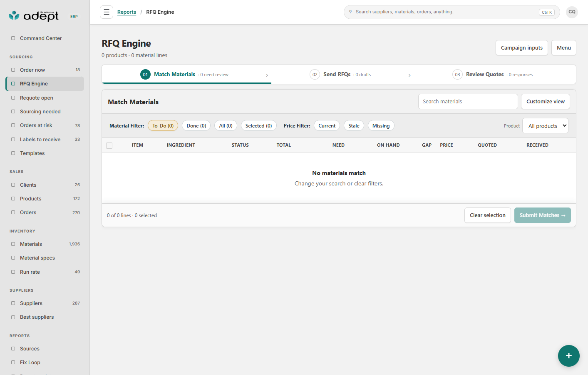Click the Best suppliers sidebar icon
Screen dimensions: 588x375
[x=13, y=317]
